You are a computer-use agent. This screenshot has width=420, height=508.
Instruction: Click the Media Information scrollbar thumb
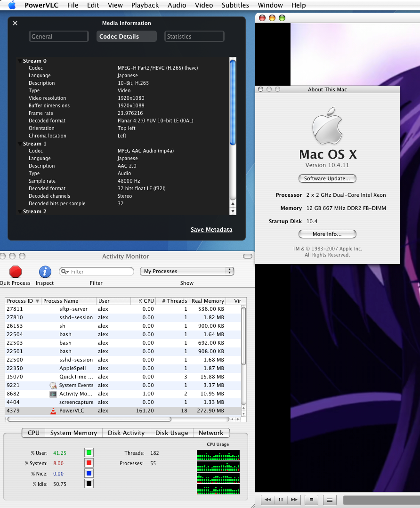233,102
